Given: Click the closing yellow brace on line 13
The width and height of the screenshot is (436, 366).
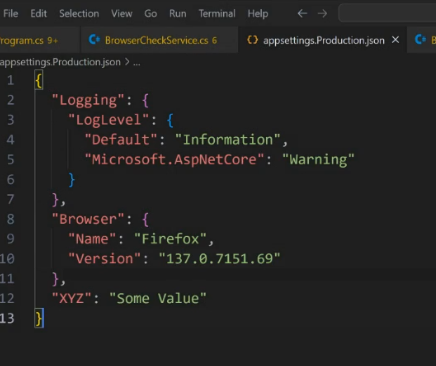Looking at the screenshot, I should click(39, 319).
